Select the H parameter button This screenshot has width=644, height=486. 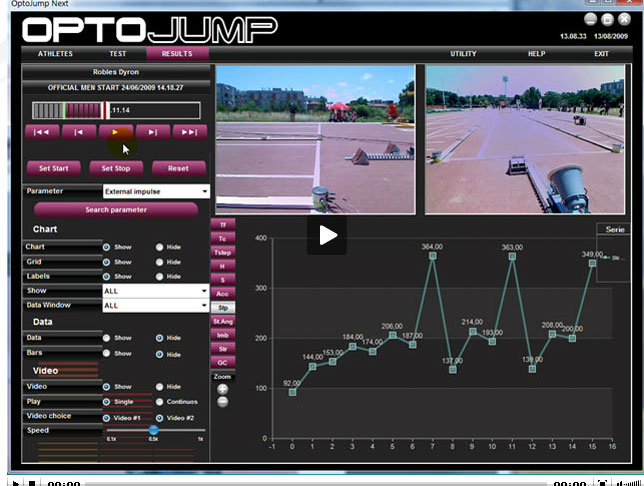(x=223, y=266)
